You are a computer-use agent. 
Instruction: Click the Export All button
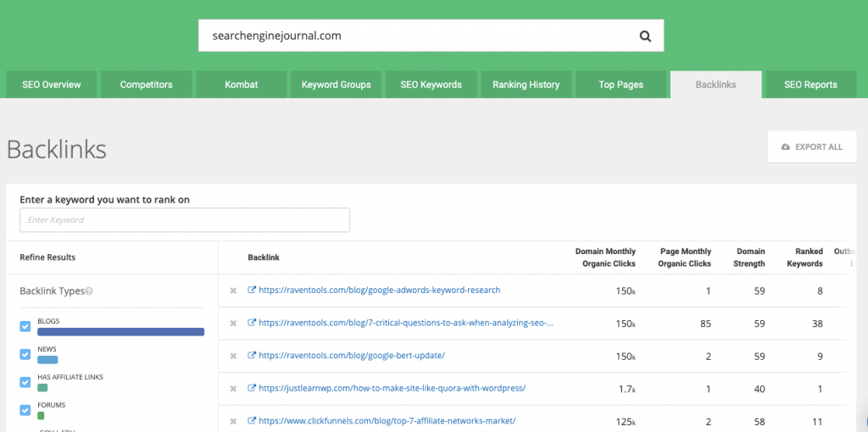(812, 147)
